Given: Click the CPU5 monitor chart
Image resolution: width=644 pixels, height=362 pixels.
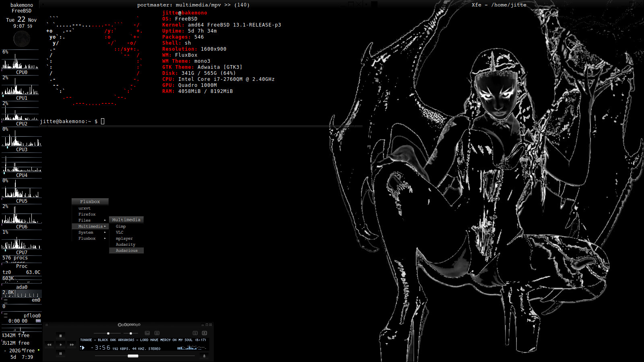Looking at the screenshot, I should [21, 189].
